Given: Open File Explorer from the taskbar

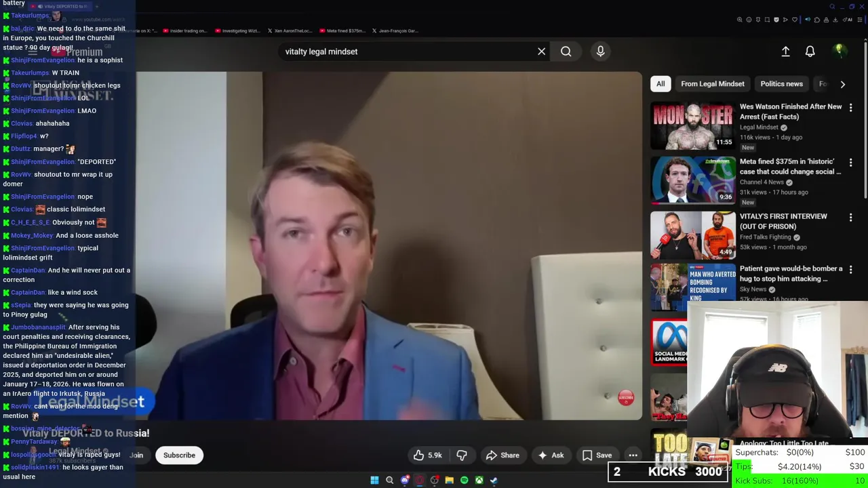Looking at the screenshot, I should 450,481.
